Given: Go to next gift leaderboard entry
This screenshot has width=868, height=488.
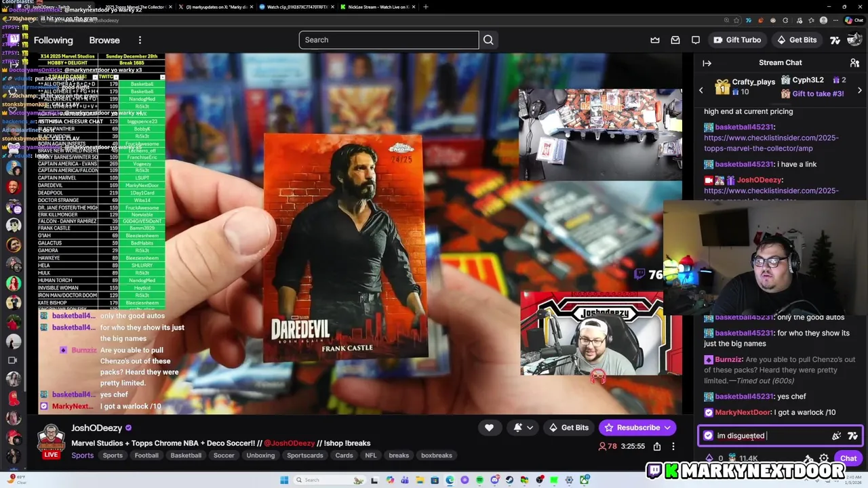Looking at the screenshot, I should [859, 90].
